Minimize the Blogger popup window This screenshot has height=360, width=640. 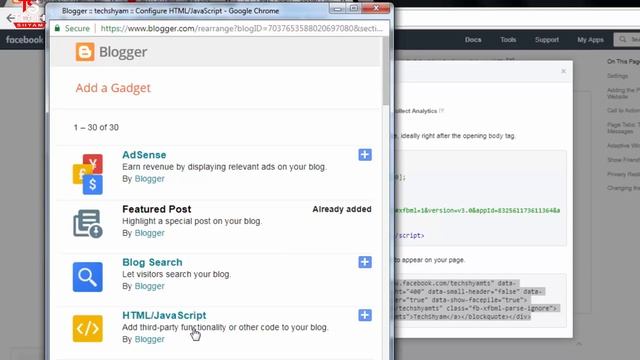[338, 9]
